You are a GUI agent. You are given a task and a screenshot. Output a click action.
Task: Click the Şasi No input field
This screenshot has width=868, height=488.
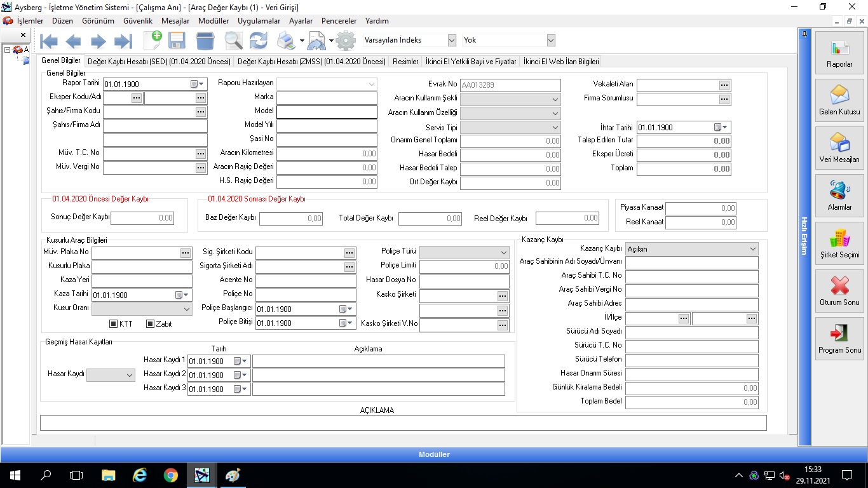click(327, 140)
